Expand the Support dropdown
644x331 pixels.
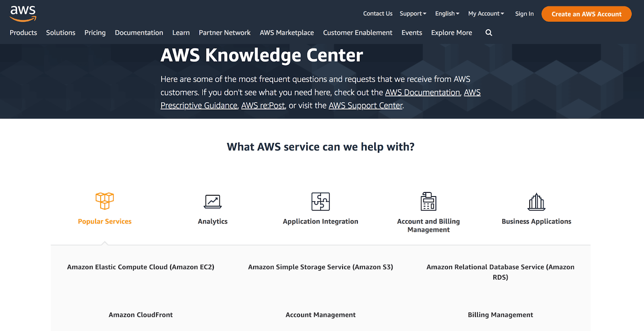pos(413,14)
